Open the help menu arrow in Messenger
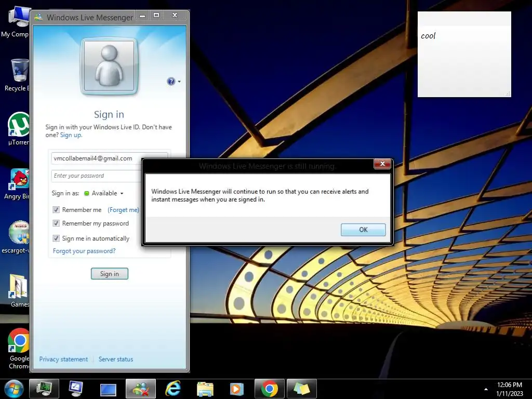 pyautogui.click(x=179, y=82)
